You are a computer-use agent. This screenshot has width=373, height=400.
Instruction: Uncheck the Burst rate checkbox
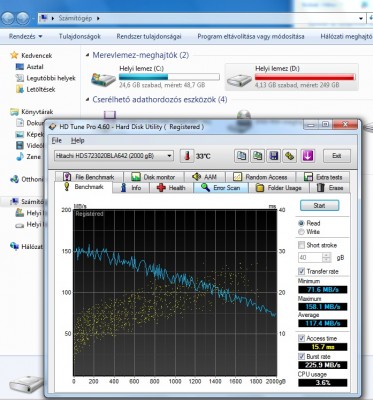point(301,356)
